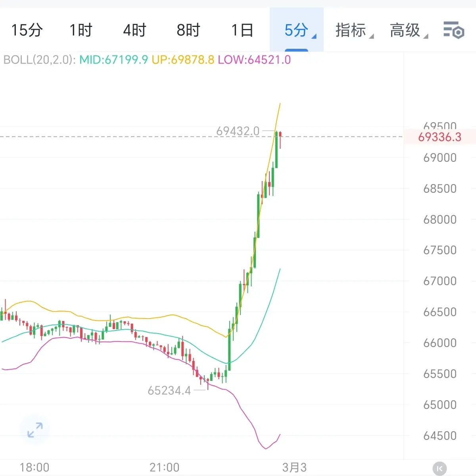Screen dimensions: 476x476
Task: Click the 18:00 time axis label
Action: coord(35,467)
